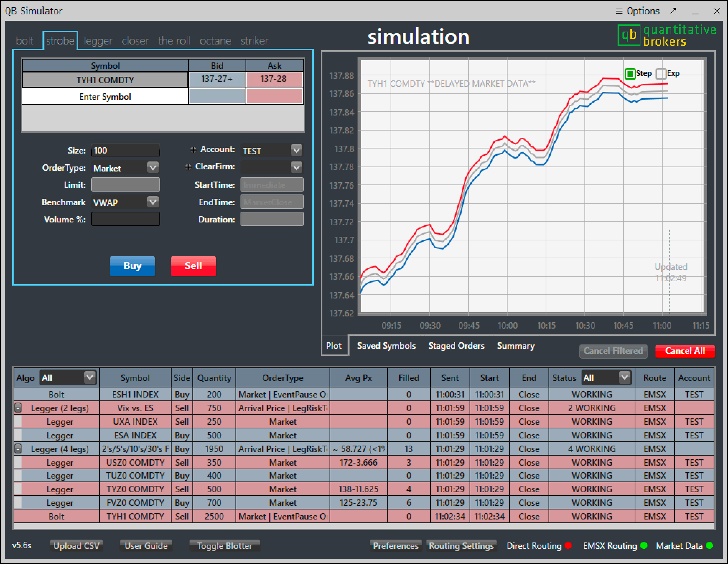Select the Bolt TYH1 COMDTY sell order

pos(364,516)
